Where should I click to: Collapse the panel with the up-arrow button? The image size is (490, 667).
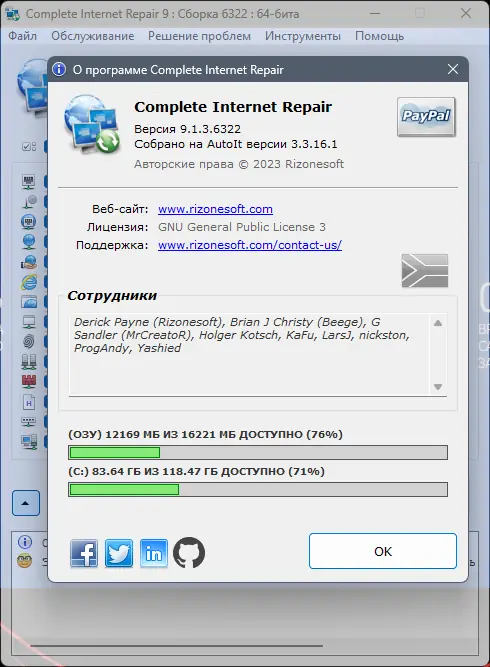[26, 503]
